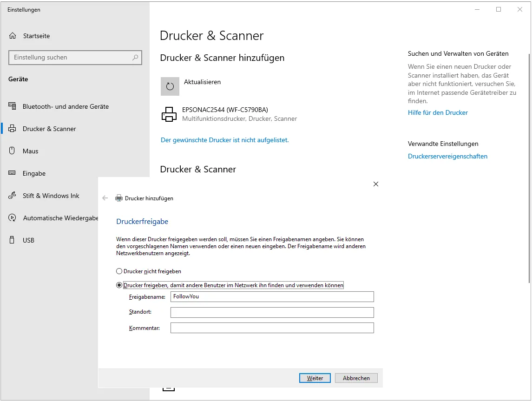Screen dimensions: 532x401
Task: Select Drucker & Scanner in sidebar
Action: point(49,129)
